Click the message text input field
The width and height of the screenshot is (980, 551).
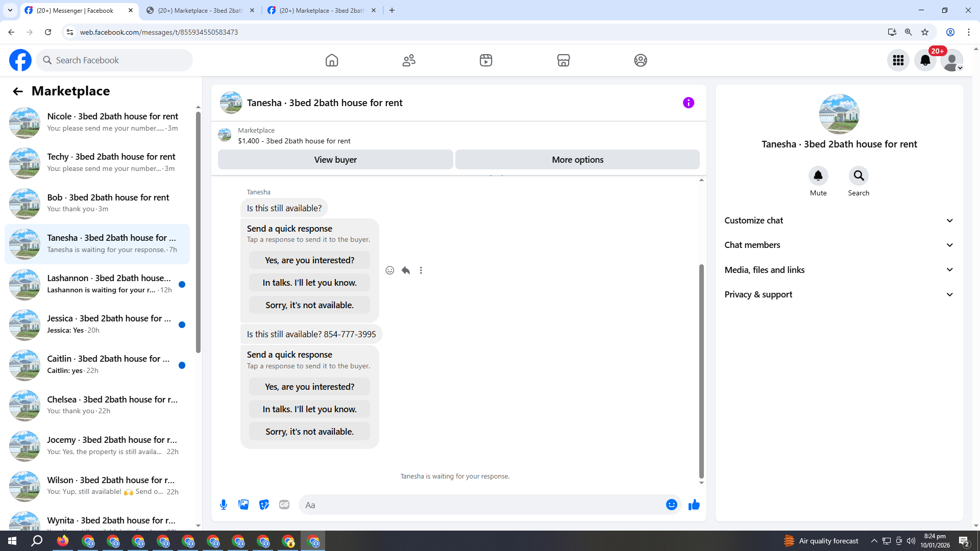click(x=480, y=505)
